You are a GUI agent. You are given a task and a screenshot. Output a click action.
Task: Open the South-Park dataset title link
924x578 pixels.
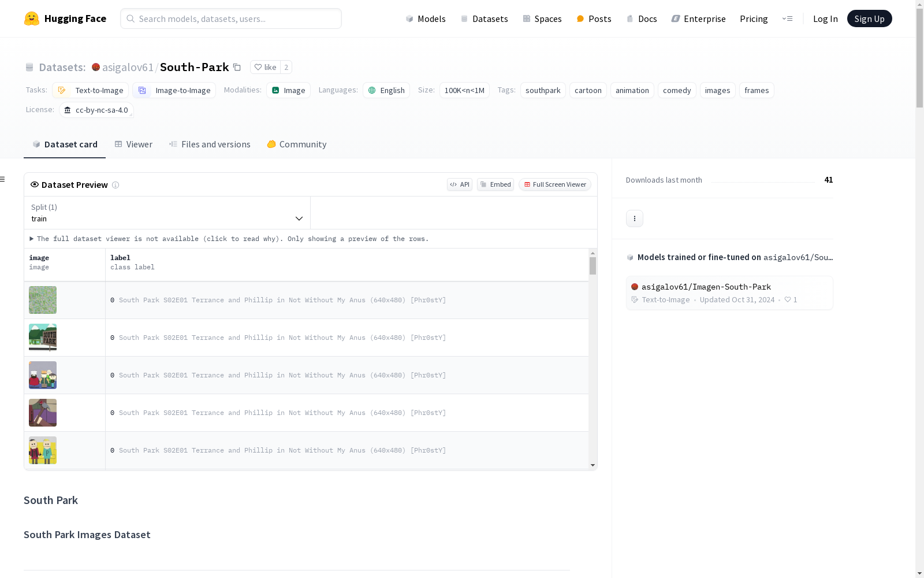coord(194,67)
